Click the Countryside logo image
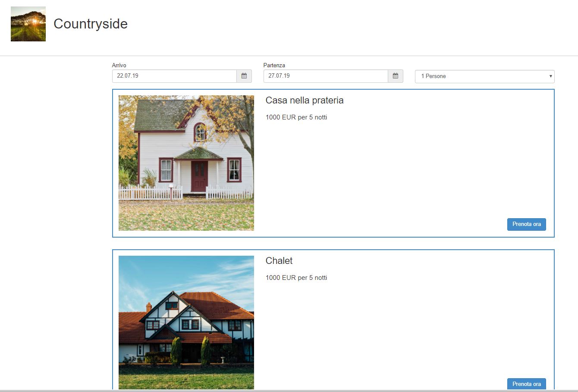 pyautogui.click(x=28, y=24)
